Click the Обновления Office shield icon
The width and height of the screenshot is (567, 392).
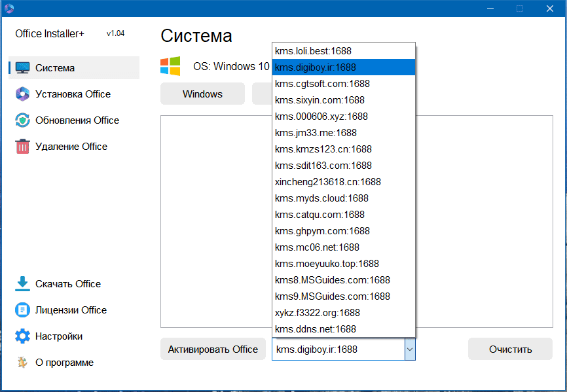[22, 120]
